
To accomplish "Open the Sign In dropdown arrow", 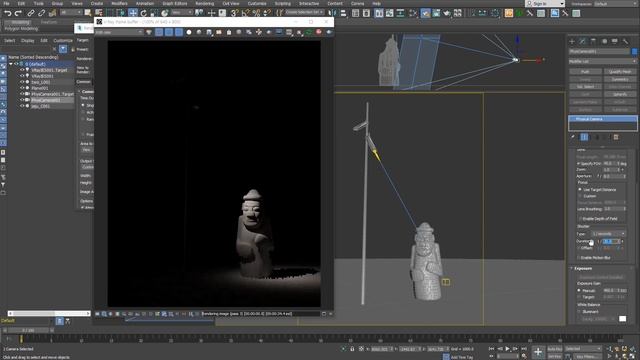I will coord(562,4).
